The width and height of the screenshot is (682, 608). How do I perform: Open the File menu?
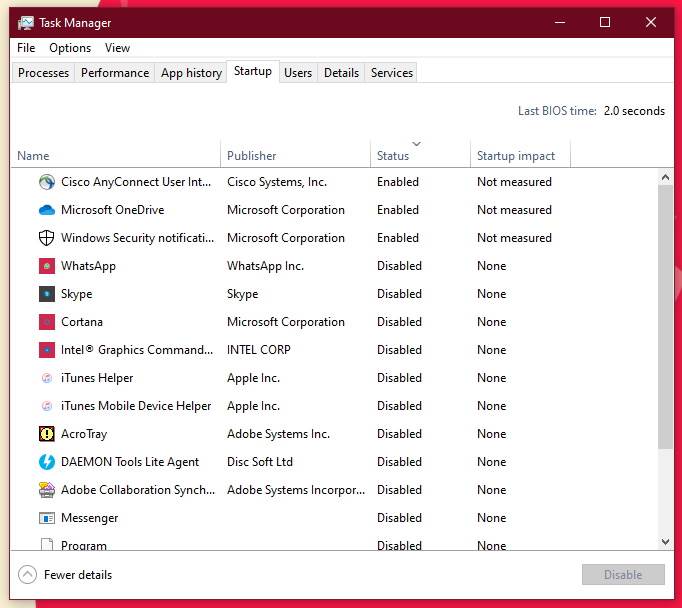(x=26, y=48)
